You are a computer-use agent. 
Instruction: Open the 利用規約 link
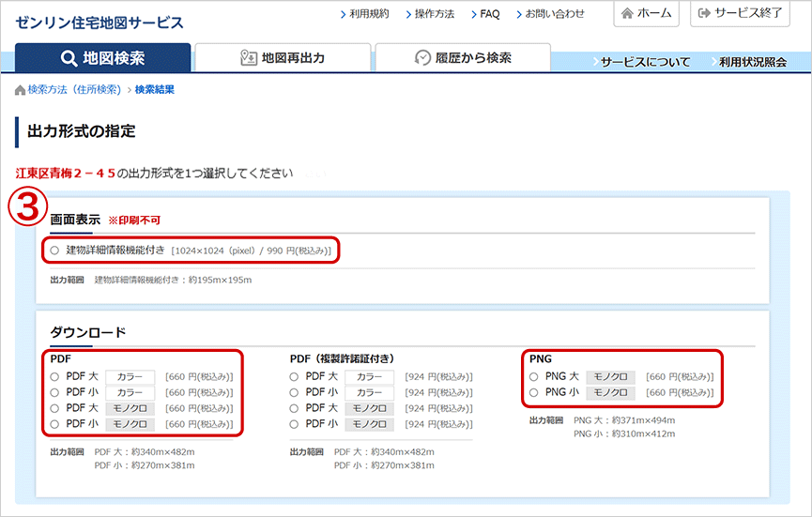(368, 14)
